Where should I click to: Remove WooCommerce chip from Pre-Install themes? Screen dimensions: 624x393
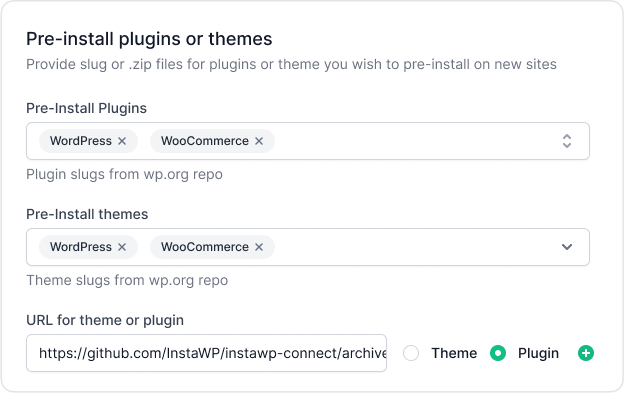(259, 247)
